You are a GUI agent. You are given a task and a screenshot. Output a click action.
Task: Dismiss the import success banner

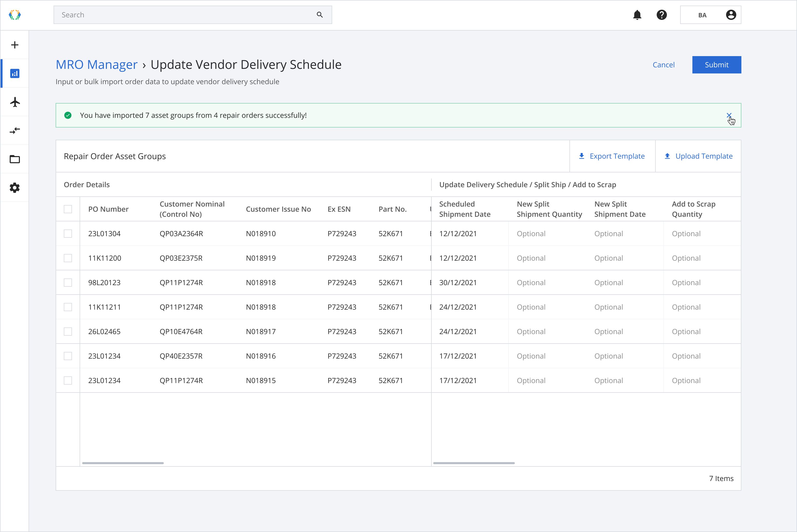coord(729,115)
